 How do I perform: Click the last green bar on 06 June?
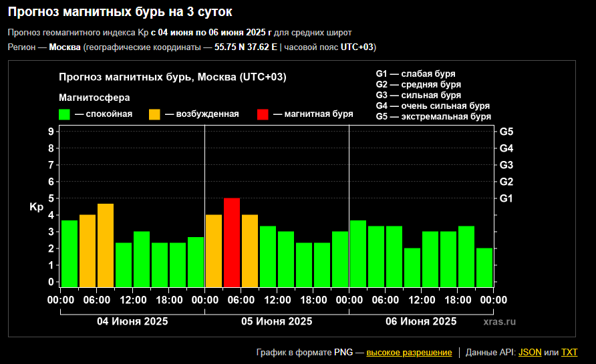[484, 267]
